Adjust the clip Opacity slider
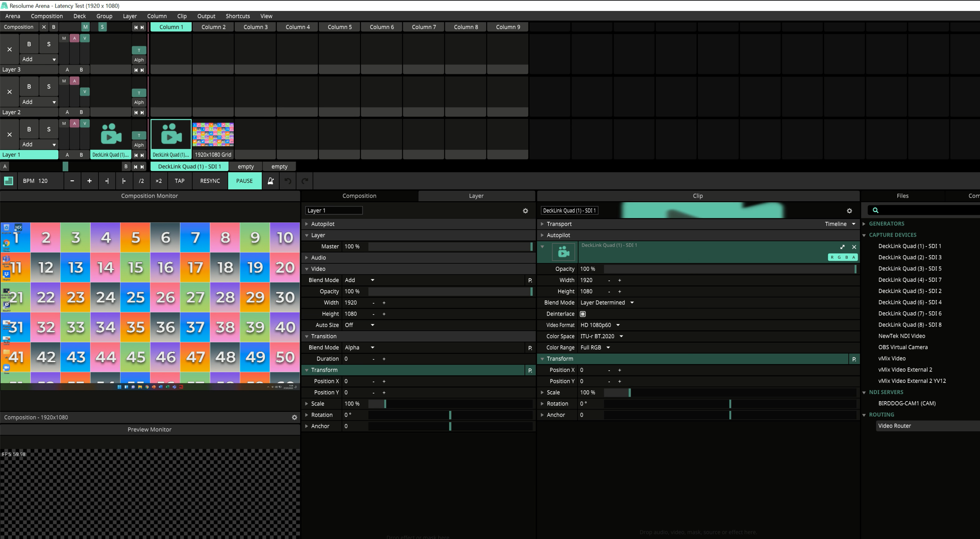Image resolution: width=980 pixels, height=539 pixels. point(729,269)
